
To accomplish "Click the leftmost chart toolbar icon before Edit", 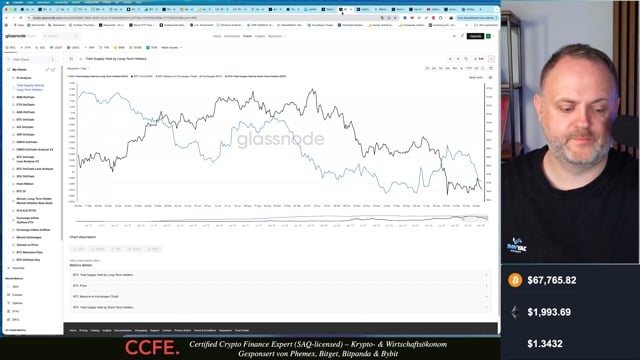I will [450, 59].
